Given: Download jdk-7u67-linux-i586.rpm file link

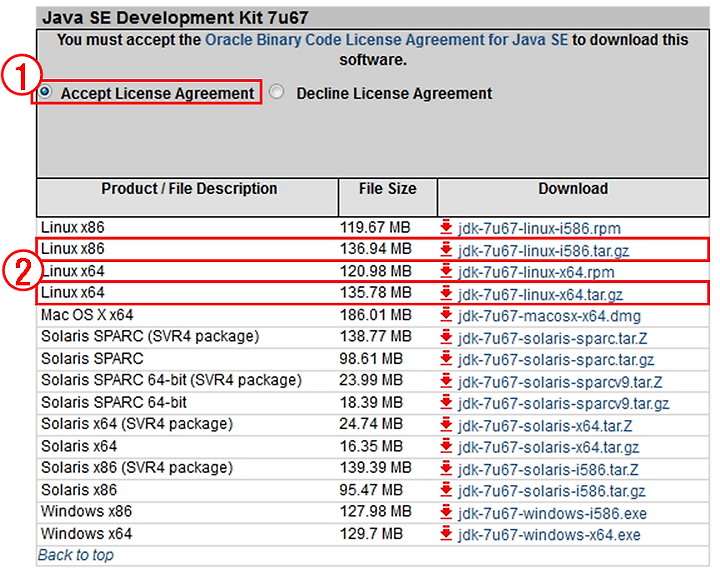Looking at the screenshot, I should point(539,228).
